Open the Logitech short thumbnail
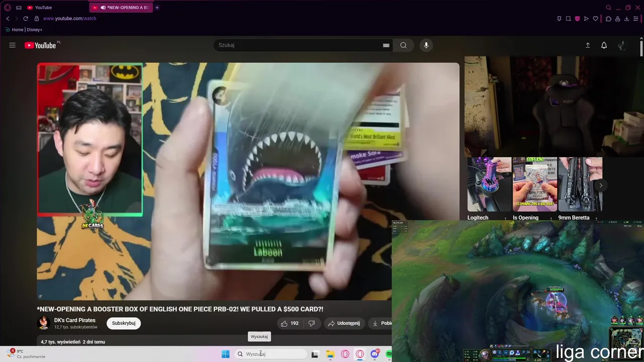 point(489,184)
